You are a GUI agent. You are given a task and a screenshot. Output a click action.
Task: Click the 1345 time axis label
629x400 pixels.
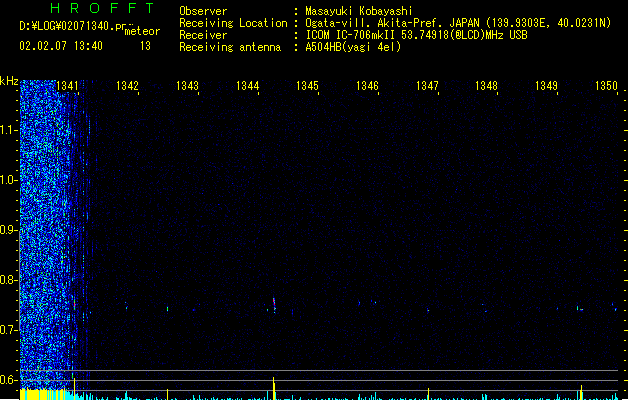click(x=307, y=86)
